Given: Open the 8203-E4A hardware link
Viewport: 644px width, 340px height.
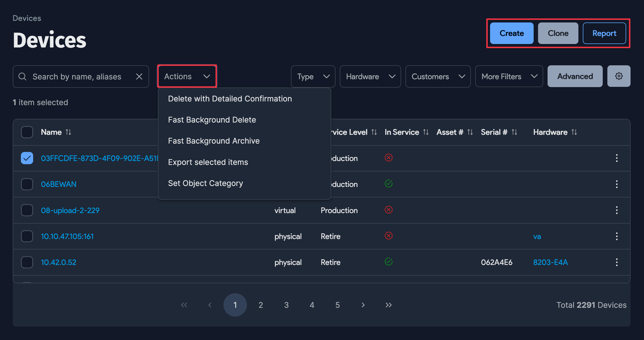Looking at the screenshot, I should 550,262.
